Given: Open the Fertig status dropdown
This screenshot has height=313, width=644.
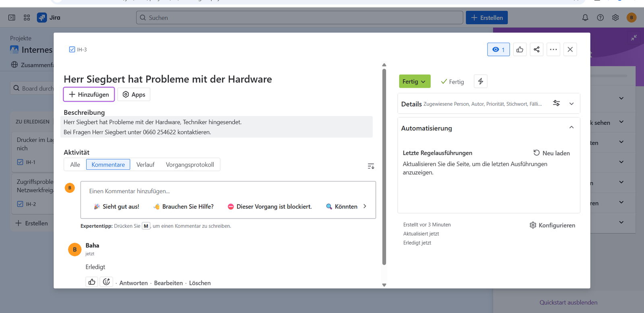Looking at the screenshot, I should coord(415,81).
